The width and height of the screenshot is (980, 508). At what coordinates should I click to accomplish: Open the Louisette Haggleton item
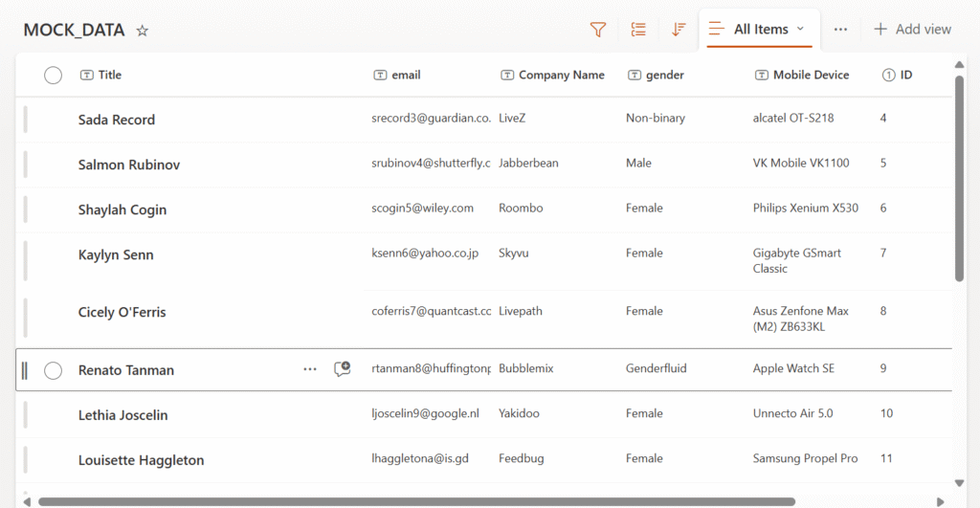141,460
